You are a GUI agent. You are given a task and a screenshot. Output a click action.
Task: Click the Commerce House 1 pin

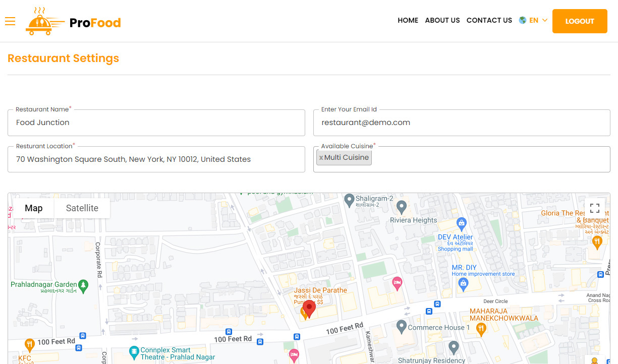[402, 327]
